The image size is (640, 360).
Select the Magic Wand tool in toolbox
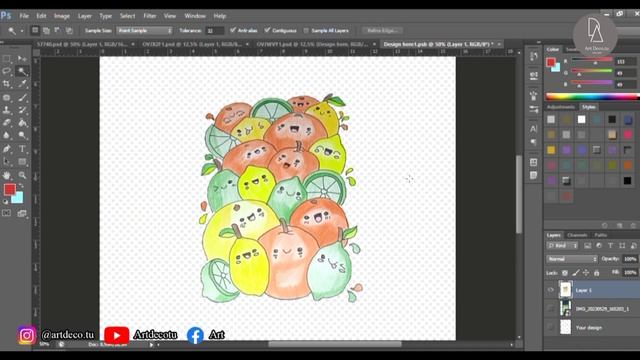tap(22, 71)
